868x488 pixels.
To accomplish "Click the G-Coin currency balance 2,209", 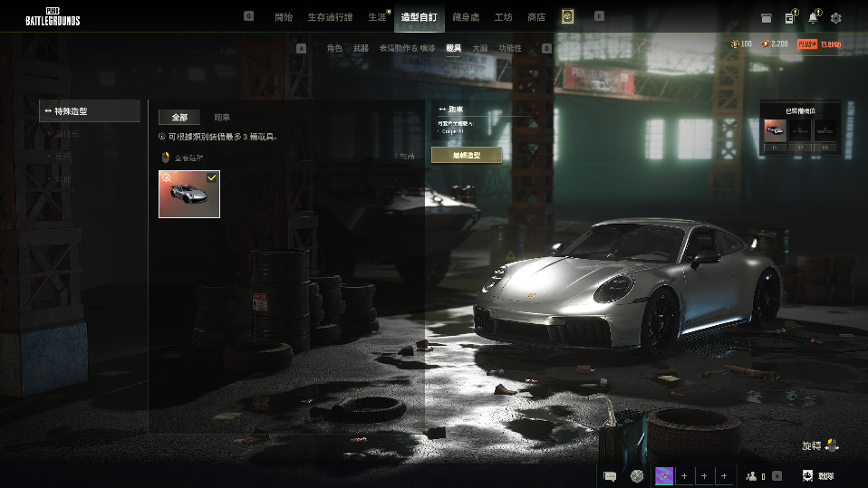I will point(775,43).
